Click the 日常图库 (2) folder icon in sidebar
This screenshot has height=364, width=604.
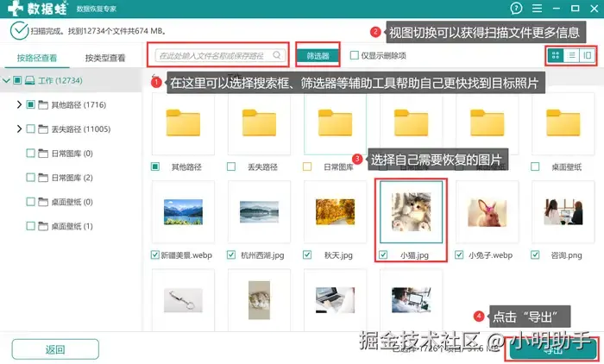click(43, 178)
